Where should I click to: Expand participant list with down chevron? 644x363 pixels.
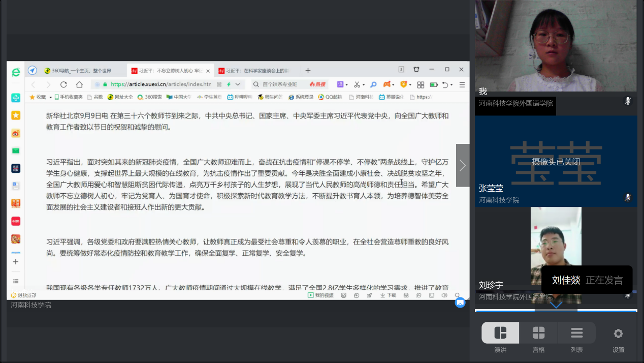point(556,305)
